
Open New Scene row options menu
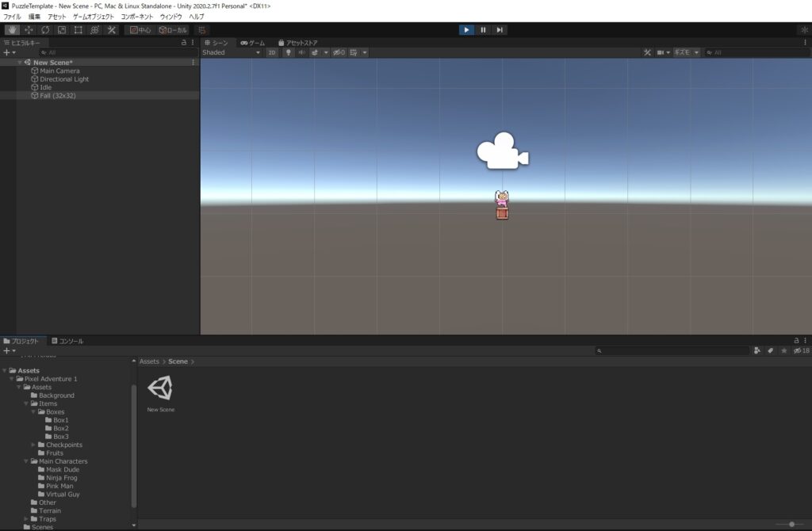point(193,62)
